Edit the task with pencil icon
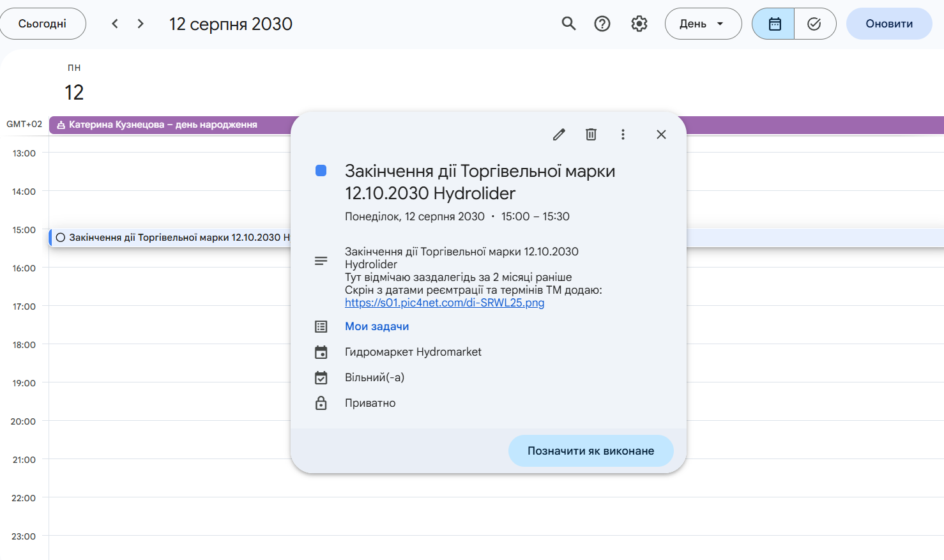 point(559,134)
